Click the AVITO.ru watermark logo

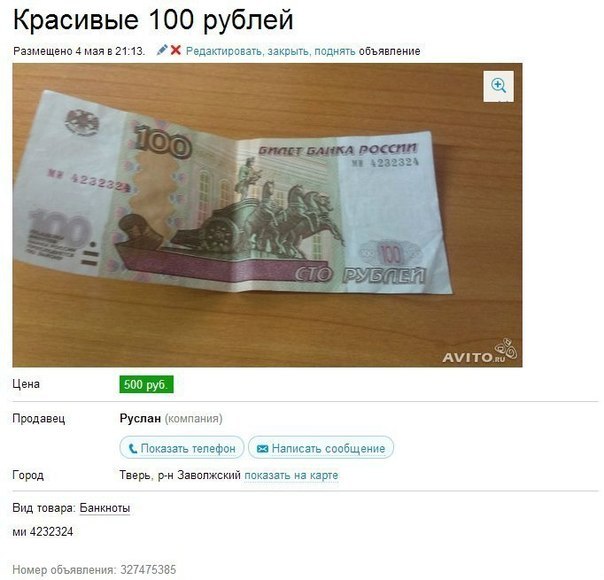pos(480,352)
